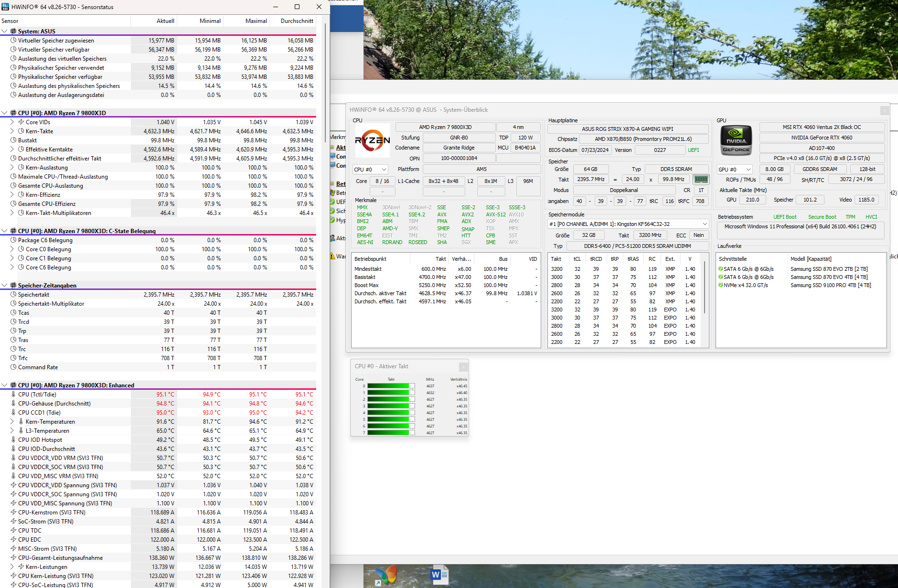Viewport: 898px width, 588px height.
Task: Expand the Kern-Takte row
Action: click(12, 131)
